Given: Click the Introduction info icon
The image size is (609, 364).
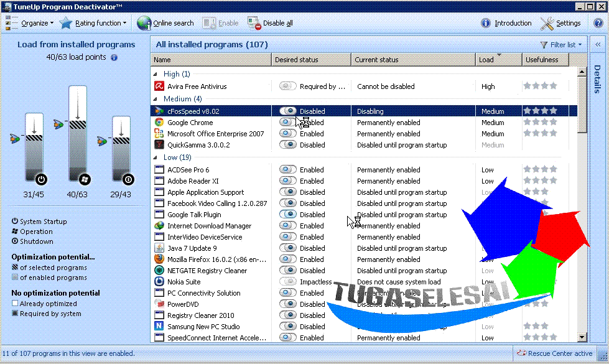Looking at the screenshot, I should pos(485,23).
